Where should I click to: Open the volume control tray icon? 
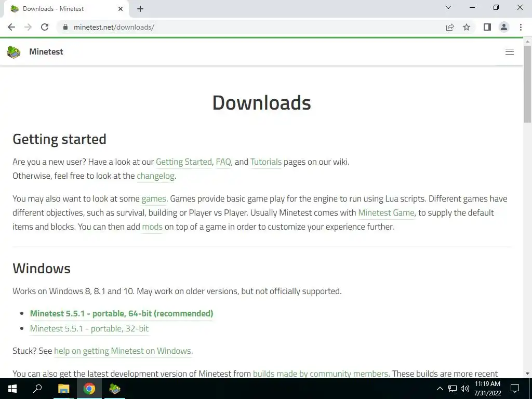coord(465,389)
